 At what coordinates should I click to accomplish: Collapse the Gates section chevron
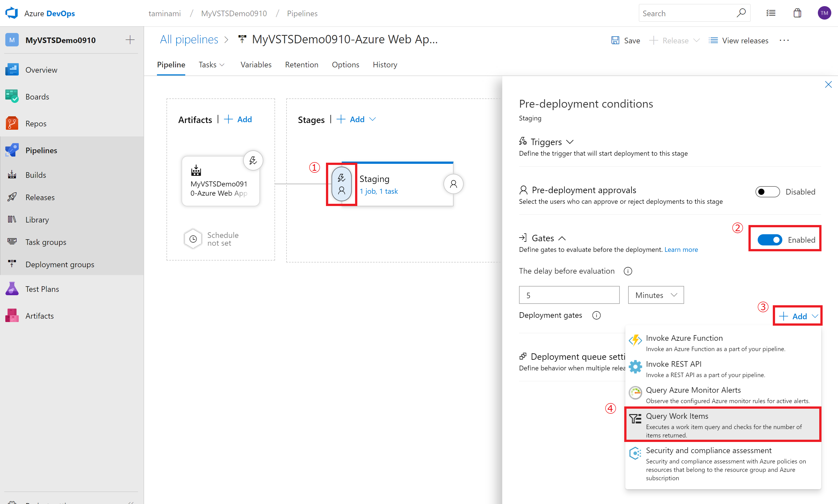pyautogui.click(x=562, y=238)
